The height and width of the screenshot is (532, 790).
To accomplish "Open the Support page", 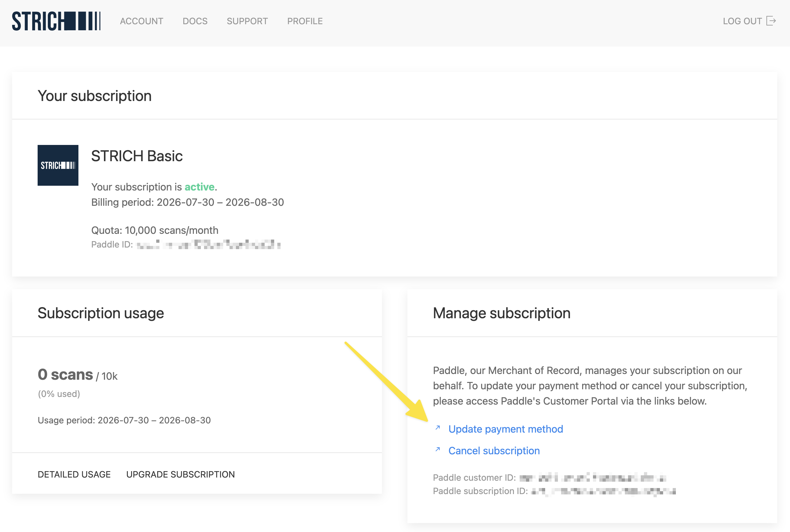I will point(247,21).
